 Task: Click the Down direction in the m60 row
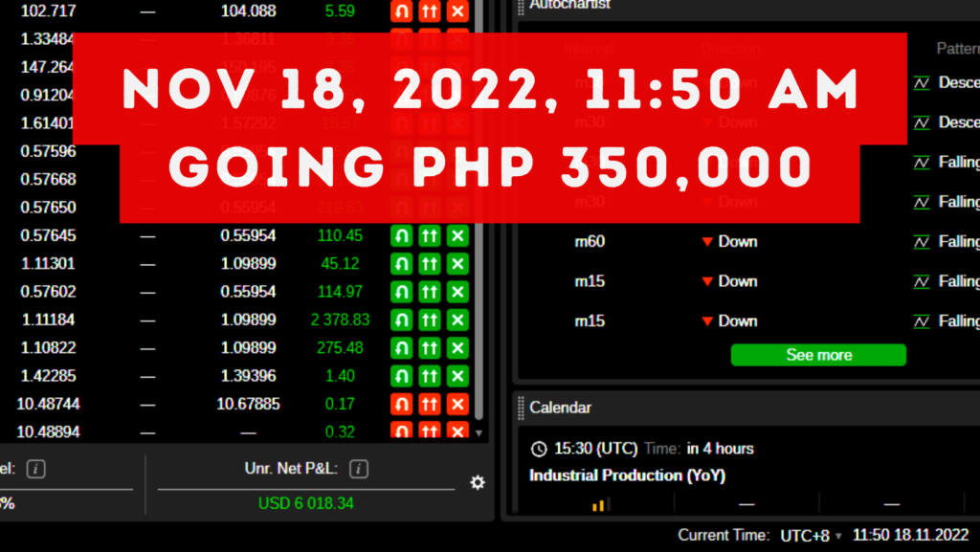[729, 242]
